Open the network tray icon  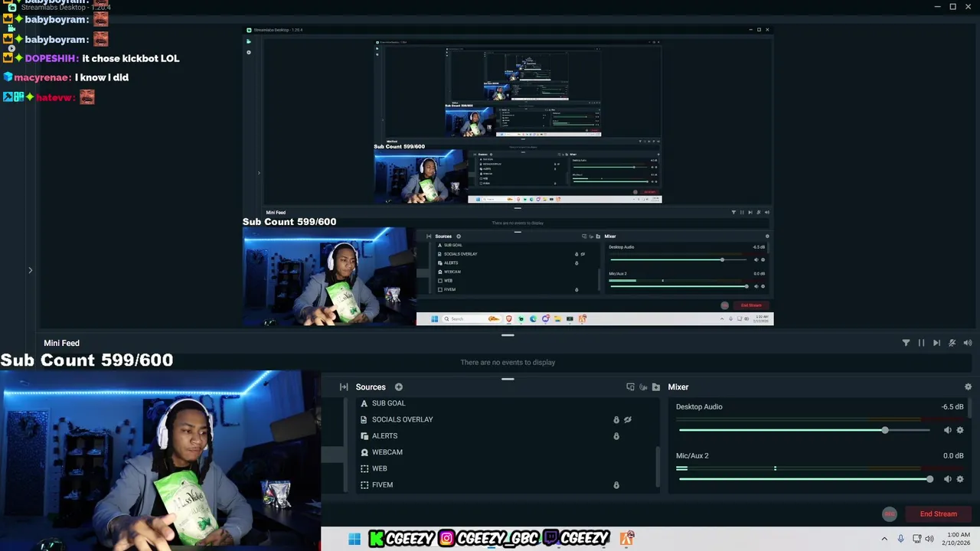tap(916, 539)
